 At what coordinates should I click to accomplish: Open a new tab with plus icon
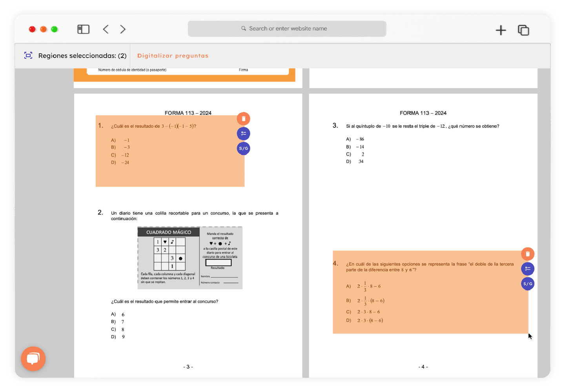501,30
